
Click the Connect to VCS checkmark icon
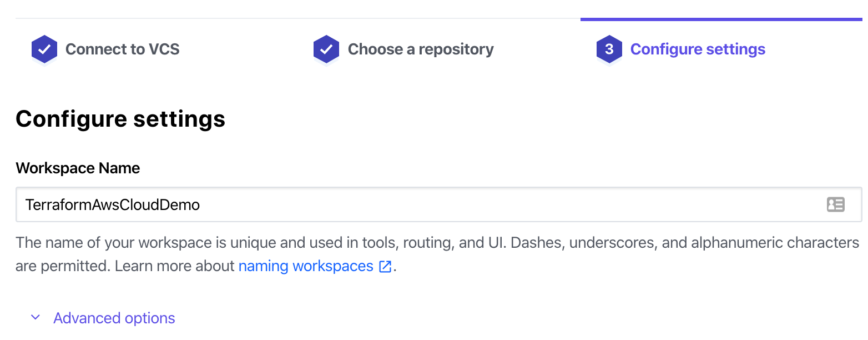(x=44, y=49)
